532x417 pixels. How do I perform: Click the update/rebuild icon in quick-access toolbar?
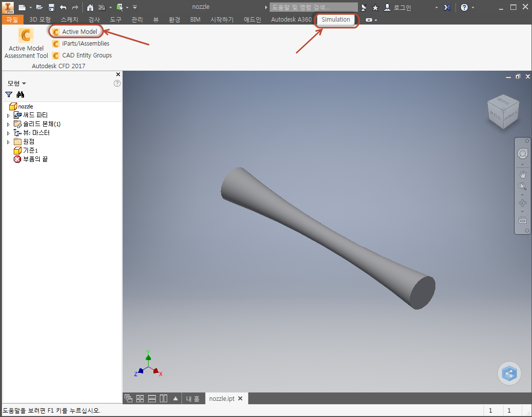102,7
